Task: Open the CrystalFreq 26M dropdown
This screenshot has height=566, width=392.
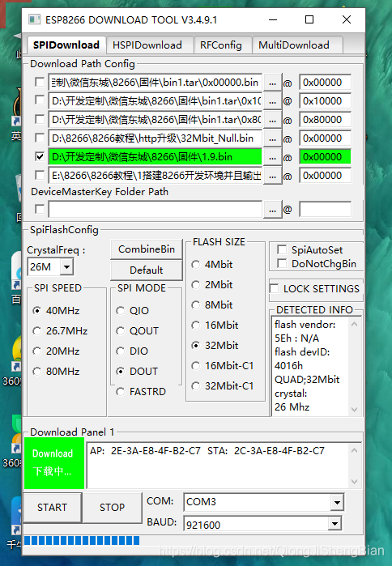Action: 66,267
